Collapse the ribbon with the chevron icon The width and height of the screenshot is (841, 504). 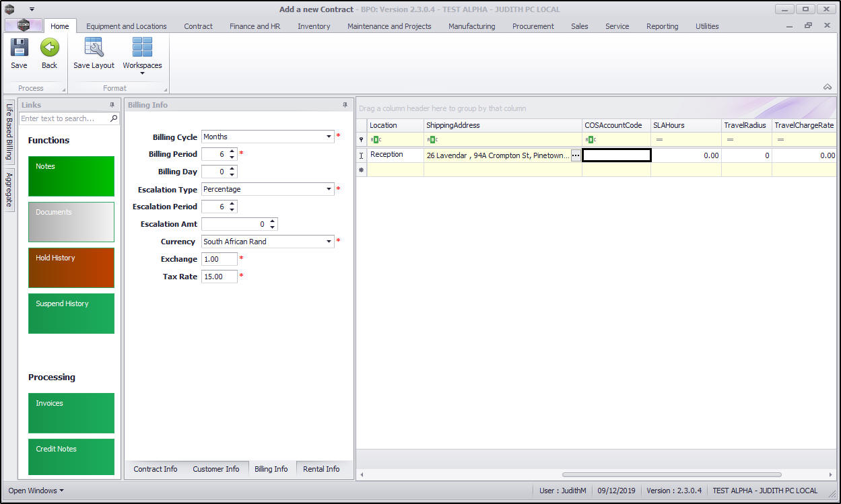point(827,87)
